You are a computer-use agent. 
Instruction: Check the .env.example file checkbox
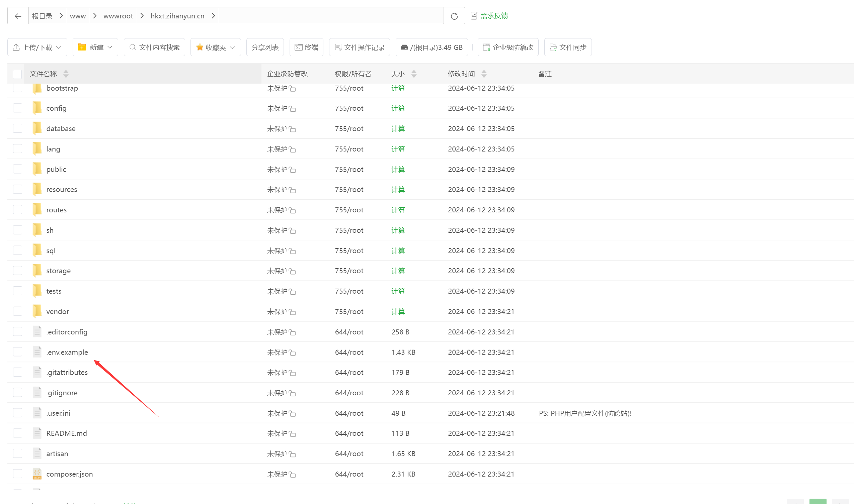[17, 352]
